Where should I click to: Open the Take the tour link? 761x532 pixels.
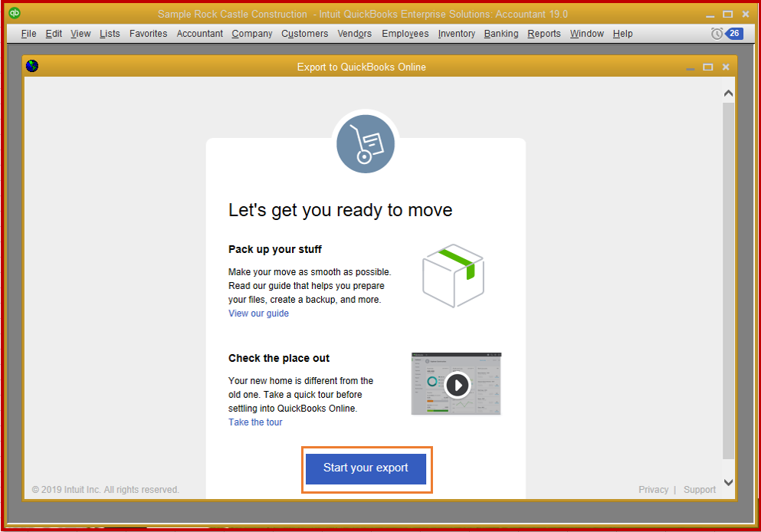point(255,422)
